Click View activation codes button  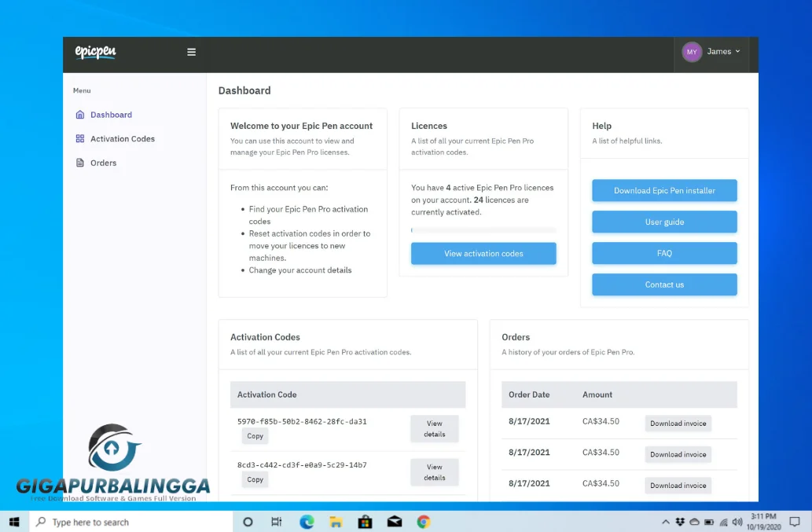[x=483, y=254]
